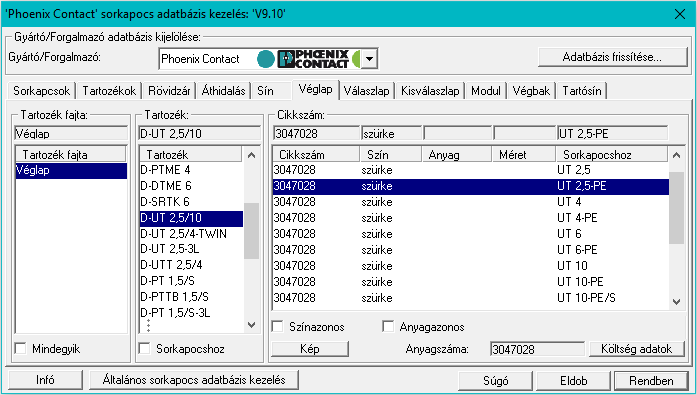
Task: Sort by the Sorkapocshoz column header
Action: pyautogui.click(x=611, y=155)
